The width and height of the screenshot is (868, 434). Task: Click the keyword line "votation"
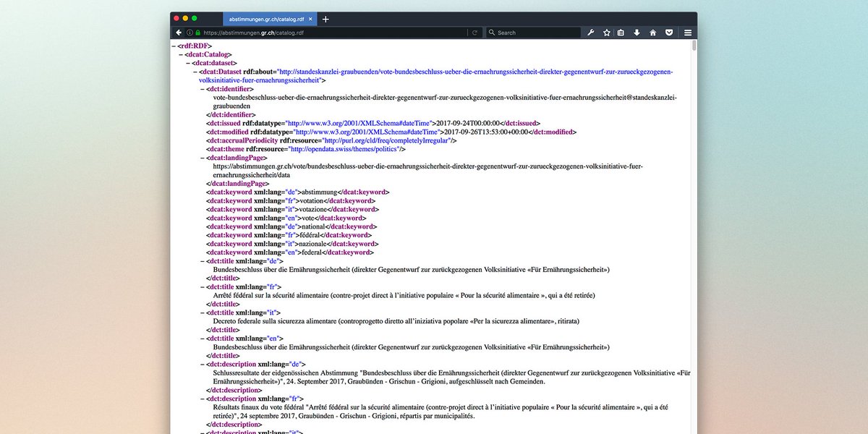[x=292, y=201]
